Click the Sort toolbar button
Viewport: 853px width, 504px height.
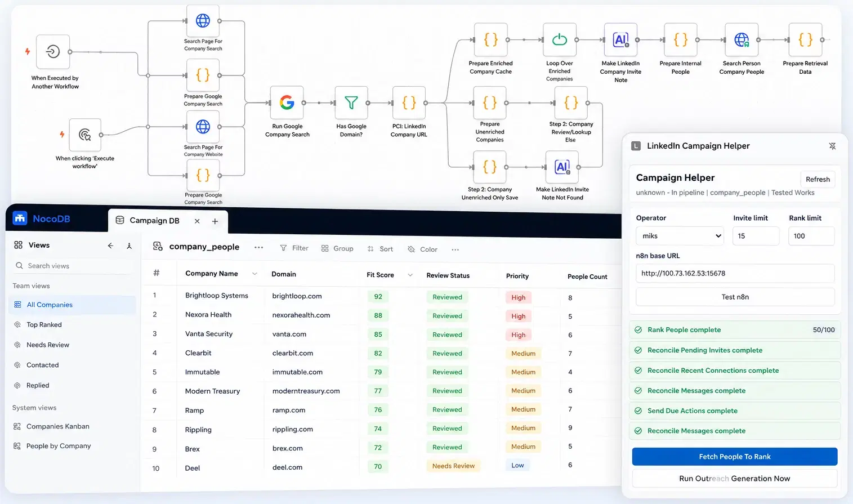(x=380, y=249)
